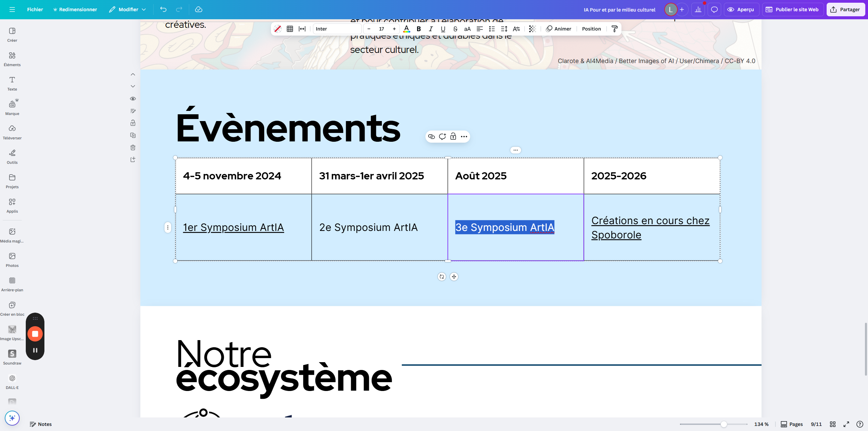The image size is (868, 431).
Task: Toggle bold formatting on the selected text
Action: pos(418,29)
